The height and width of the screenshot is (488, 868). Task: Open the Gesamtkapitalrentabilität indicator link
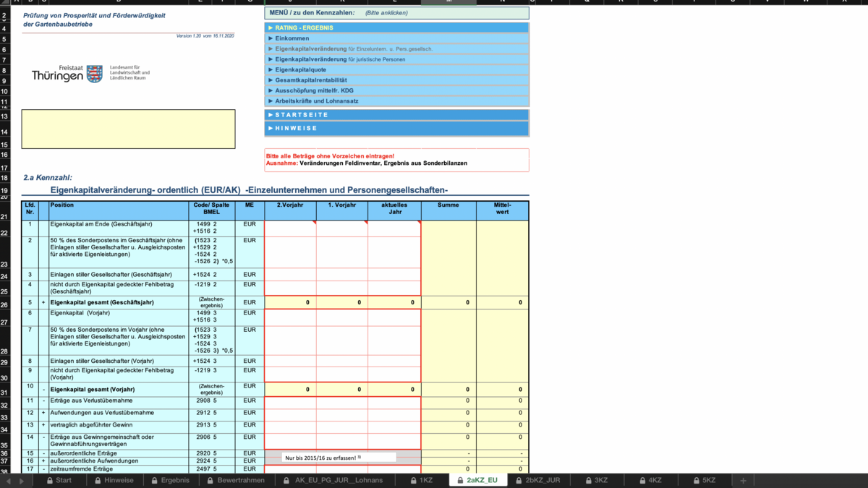click(x=396, y=80)
